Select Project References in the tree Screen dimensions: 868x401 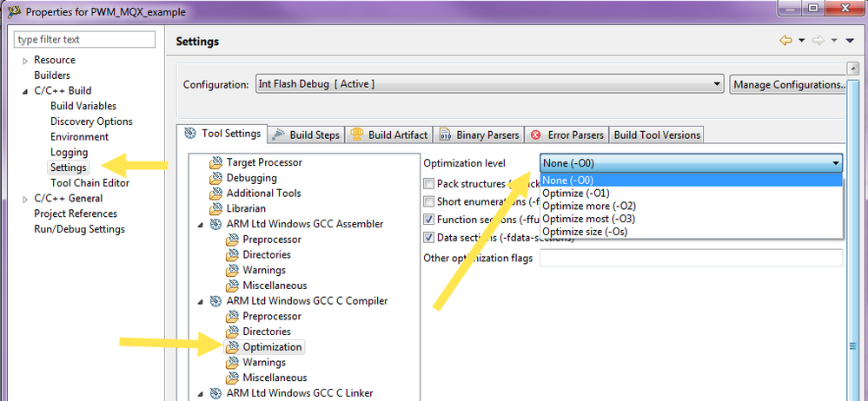(76, 214)
